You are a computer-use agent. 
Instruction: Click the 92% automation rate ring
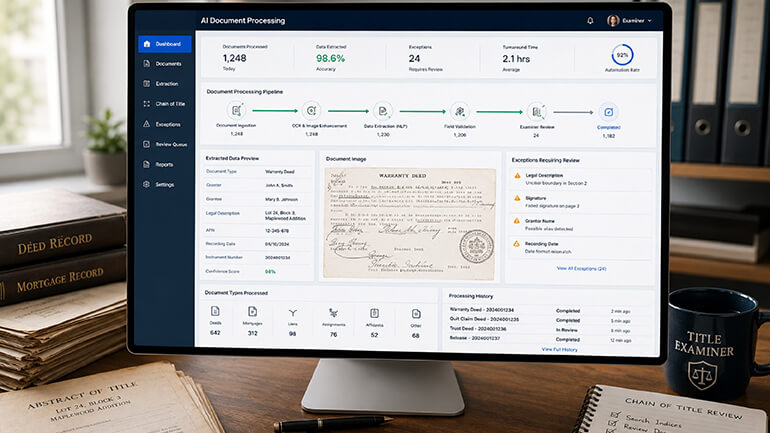pyautogui.click(x=622, y=55)
